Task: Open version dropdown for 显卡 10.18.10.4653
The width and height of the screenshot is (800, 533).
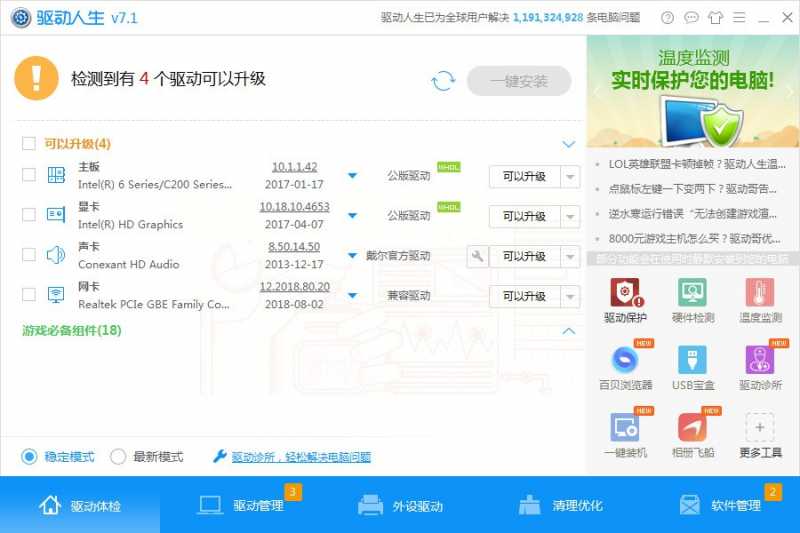Action: pyautogui.click(x=352, y=216)
